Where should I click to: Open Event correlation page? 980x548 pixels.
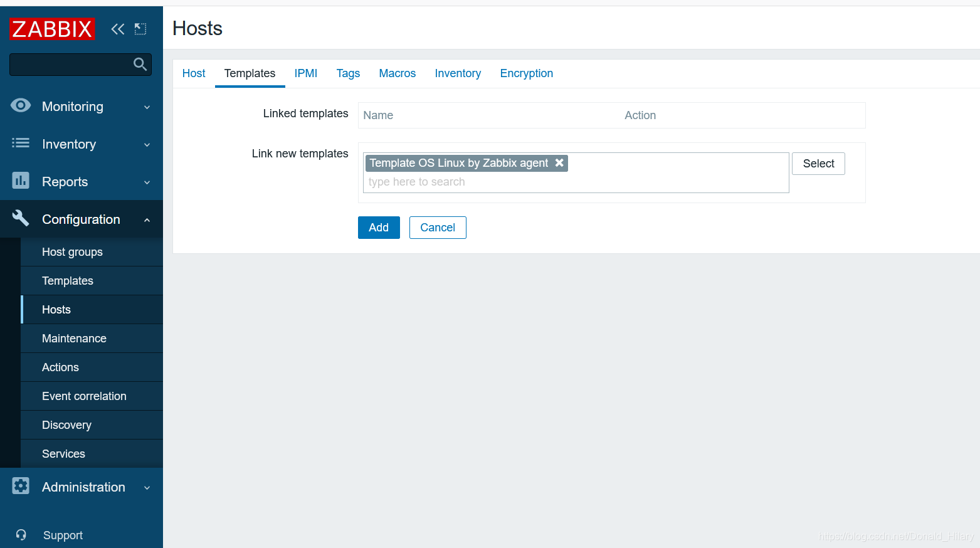[92, 396]
